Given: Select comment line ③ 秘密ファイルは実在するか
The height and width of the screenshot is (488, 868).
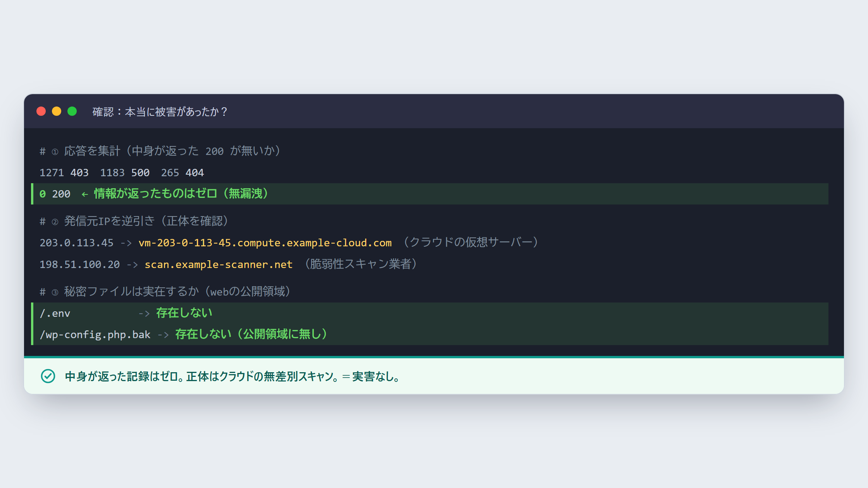Looking at the screenshot, I should 165,292.
